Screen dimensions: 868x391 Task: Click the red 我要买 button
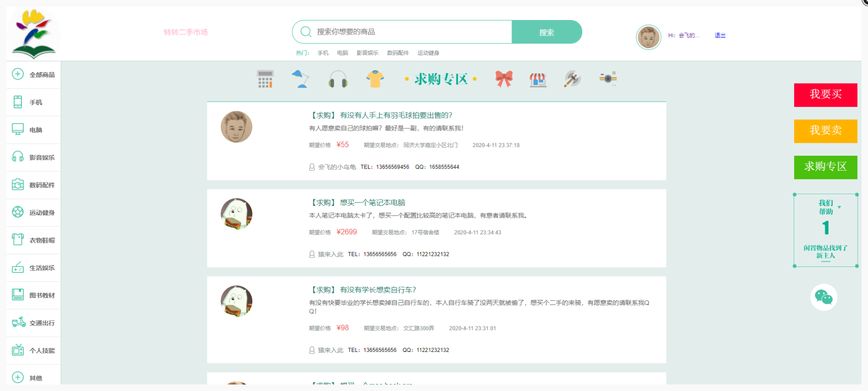tap(825, 95)
